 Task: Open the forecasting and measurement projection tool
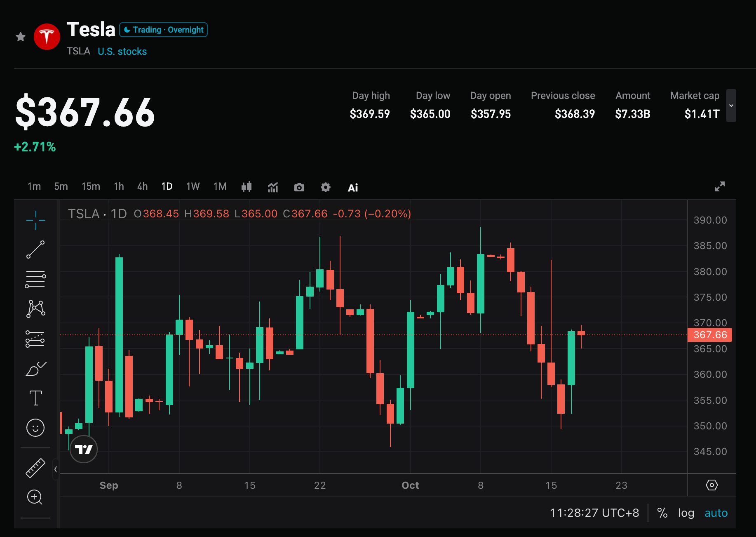tap(35, 339)
